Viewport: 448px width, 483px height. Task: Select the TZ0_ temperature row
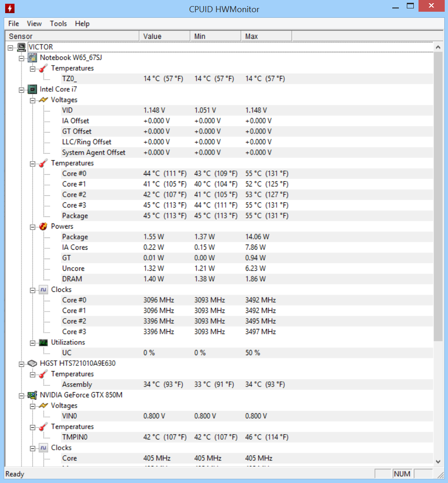(x=247, y=79)
